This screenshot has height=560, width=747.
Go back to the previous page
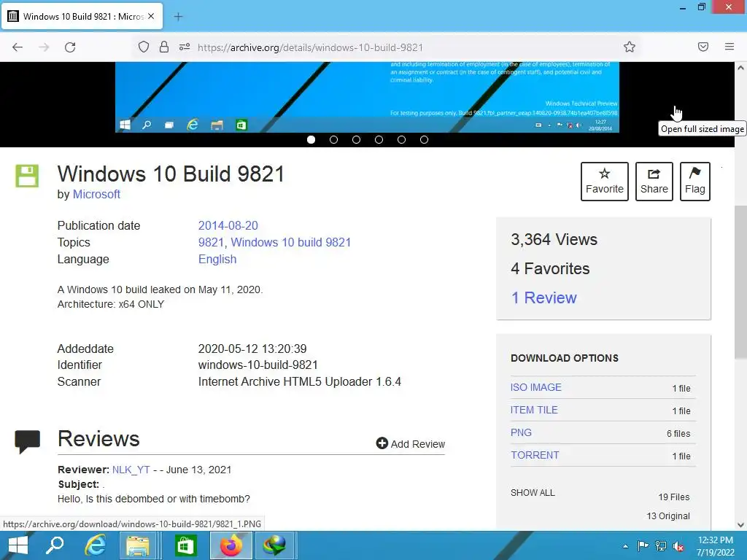(x=18, y=47)
